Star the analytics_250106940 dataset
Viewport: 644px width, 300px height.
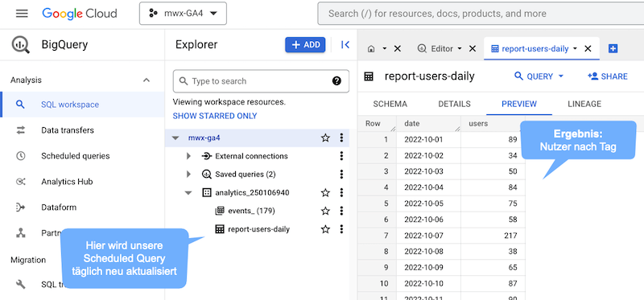coord(325,192)
